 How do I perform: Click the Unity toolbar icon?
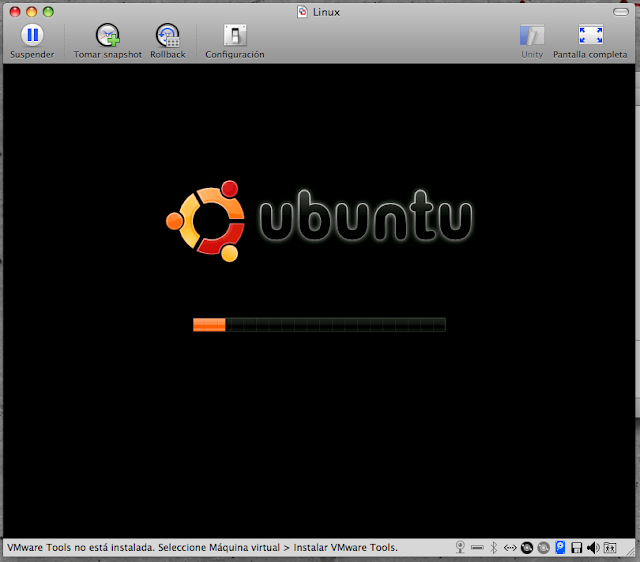532,35
